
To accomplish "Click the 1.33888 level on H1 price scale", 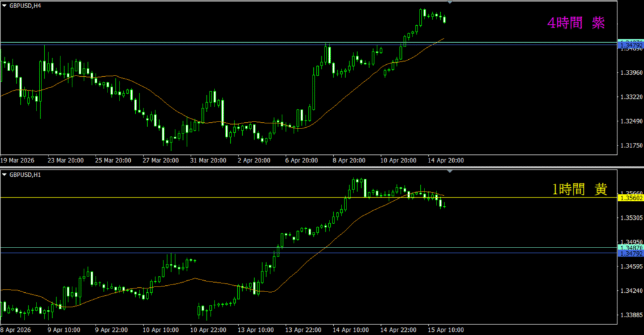I will point(631,315).
